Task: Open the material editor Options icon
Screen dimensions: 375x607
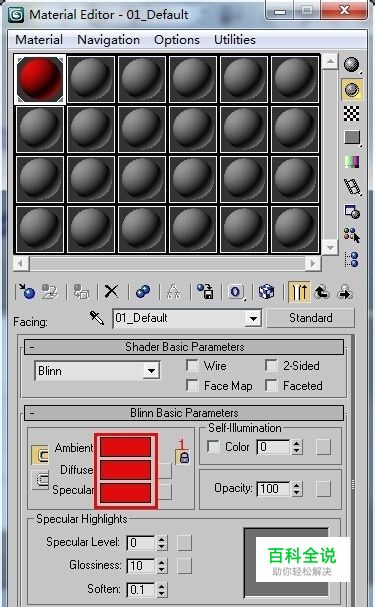Action: pyautogui.click(x=352, y=211)
